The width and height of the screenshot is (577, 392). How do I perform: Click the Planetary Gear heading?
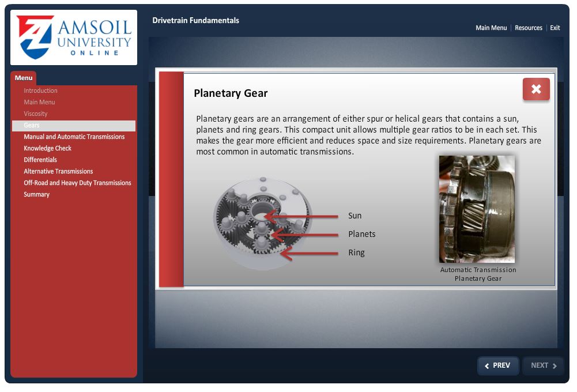(x=231, y=93)
